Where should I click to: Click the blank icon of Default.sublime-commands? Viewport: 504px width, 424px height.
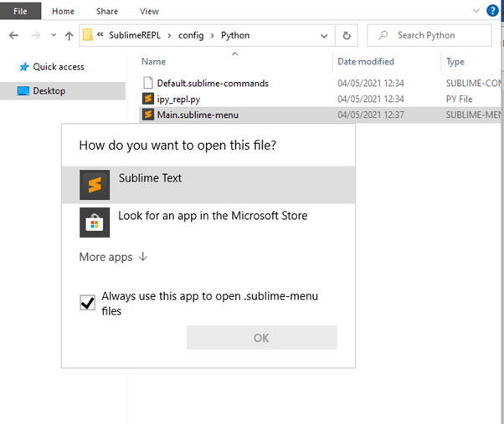click(148, 83)
